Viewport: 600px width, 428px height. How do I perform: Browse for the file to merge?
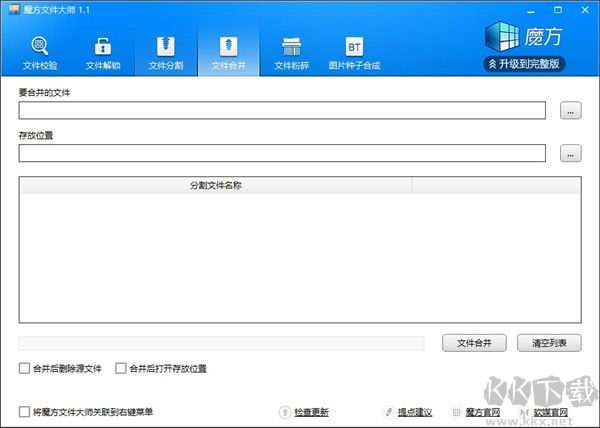tap(570, 111)
